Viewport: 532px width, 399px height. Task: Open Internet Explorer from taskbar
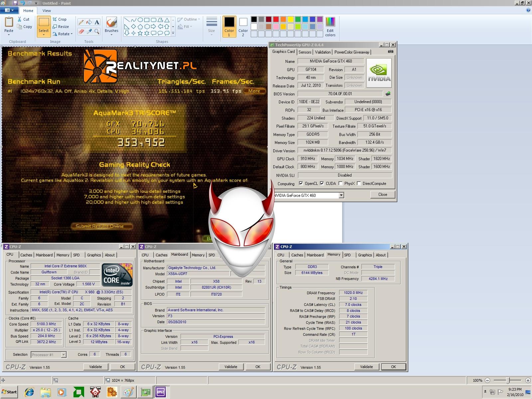click(29, 392)
